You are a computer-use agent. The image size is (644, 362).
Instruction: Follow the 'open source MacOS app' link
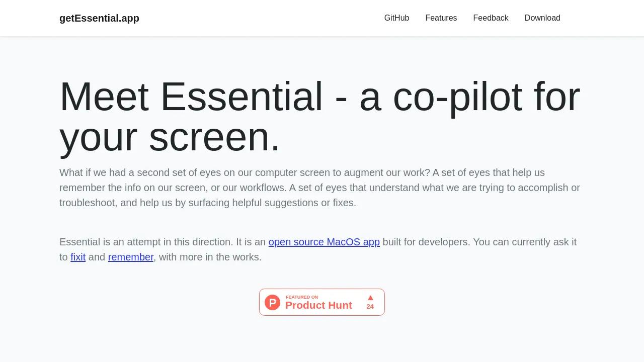point(324,242)
